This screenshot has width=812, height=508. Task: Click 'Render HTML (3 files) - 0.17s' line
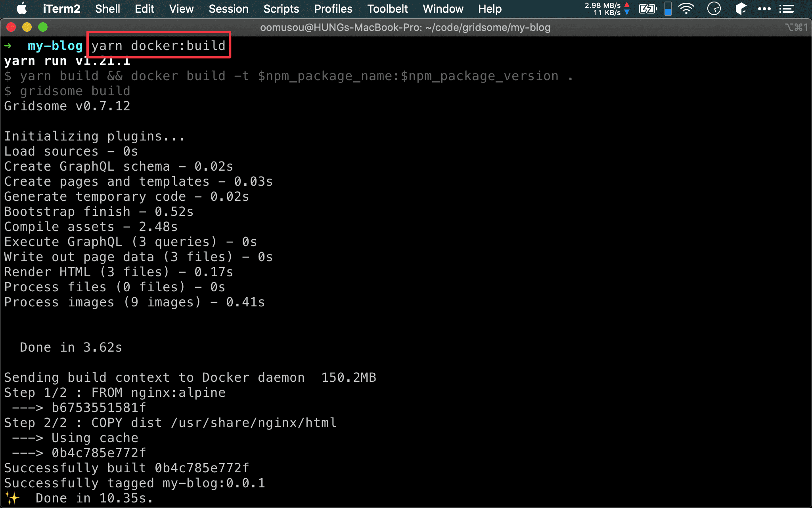point(119,272)
